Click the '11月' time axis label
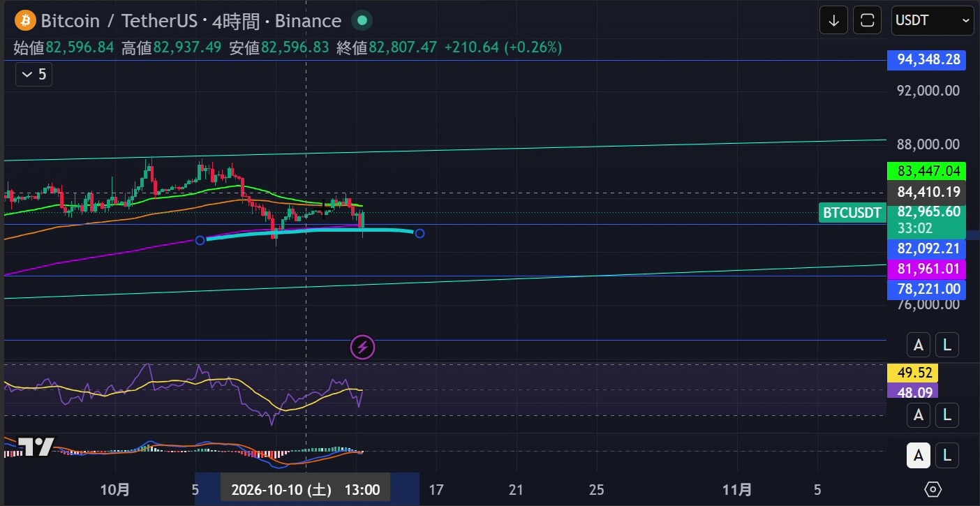 point(737,489)
